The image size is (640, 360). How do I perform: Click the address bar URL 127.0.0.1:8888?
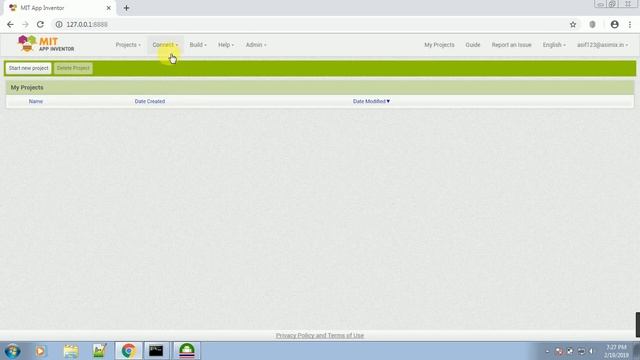87,24
